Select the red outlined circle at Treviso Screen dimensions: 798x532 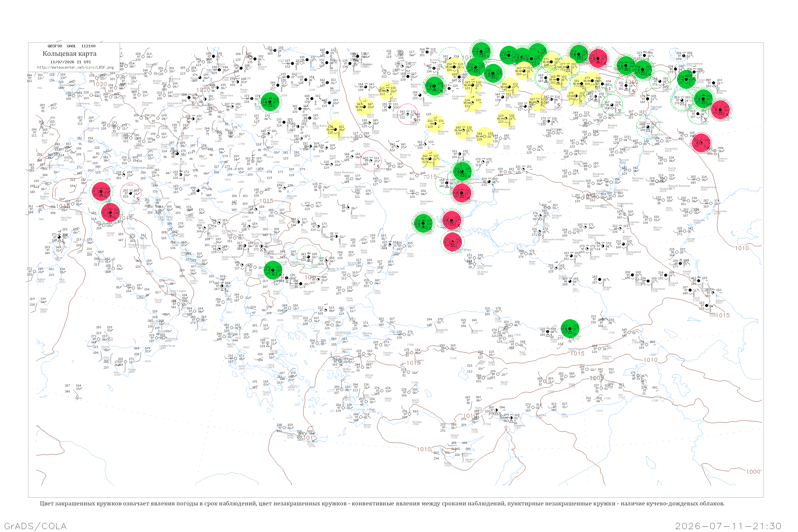(131, 193)
